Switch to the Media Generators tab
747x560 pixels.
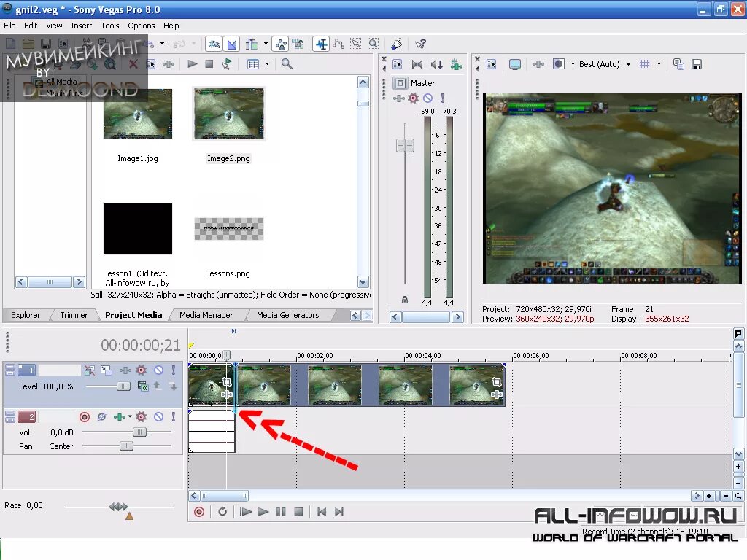(x=287, y=315)
